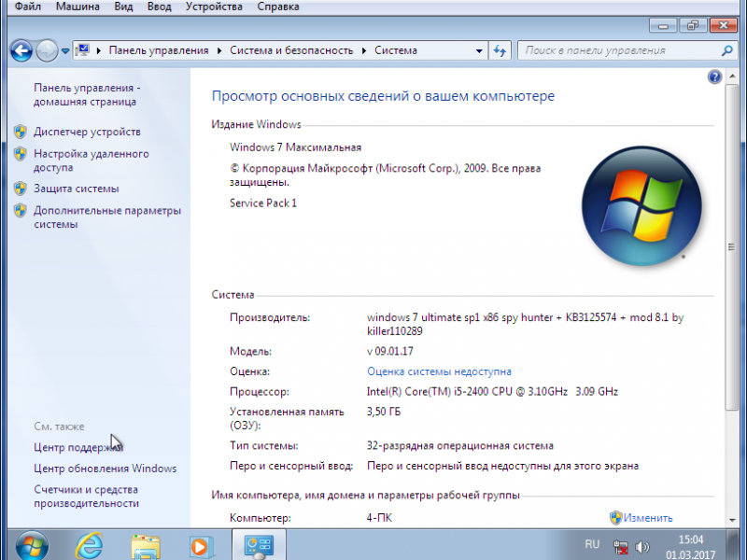The height and width of the screenshot is (560, 747).
Task: Click the Изменить settings link
Action: point(648,518)
